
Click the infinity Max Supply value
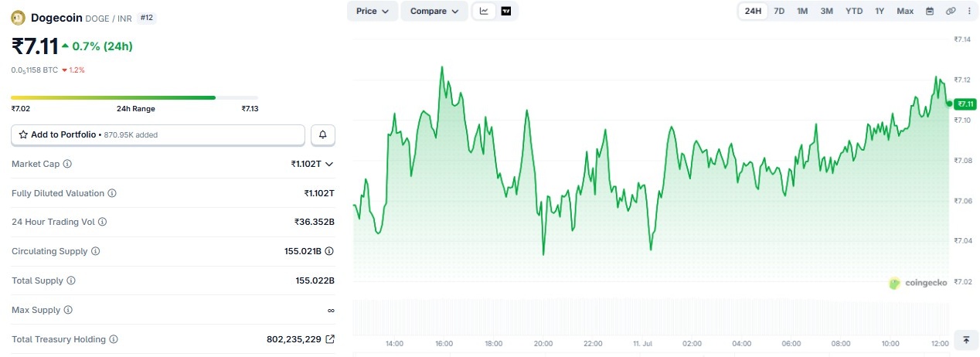(x=331, y=310)
